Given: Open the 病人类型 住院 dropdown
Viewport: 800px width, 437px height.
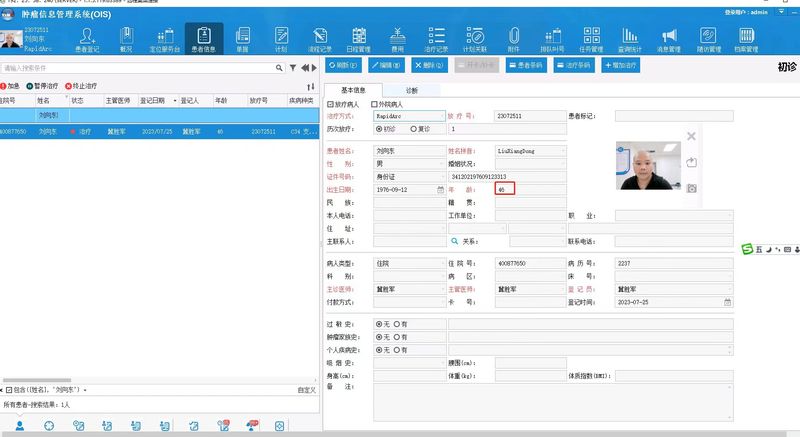Looking at the screenshot, I should 442,264.
